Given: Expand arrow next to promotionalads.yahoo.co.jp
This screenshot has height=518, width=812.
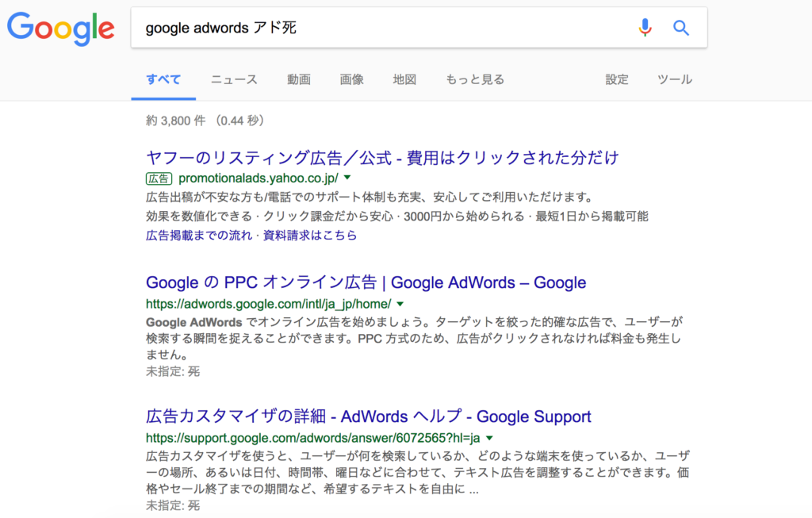Looking at the screenshot, I should coord(347,178).
